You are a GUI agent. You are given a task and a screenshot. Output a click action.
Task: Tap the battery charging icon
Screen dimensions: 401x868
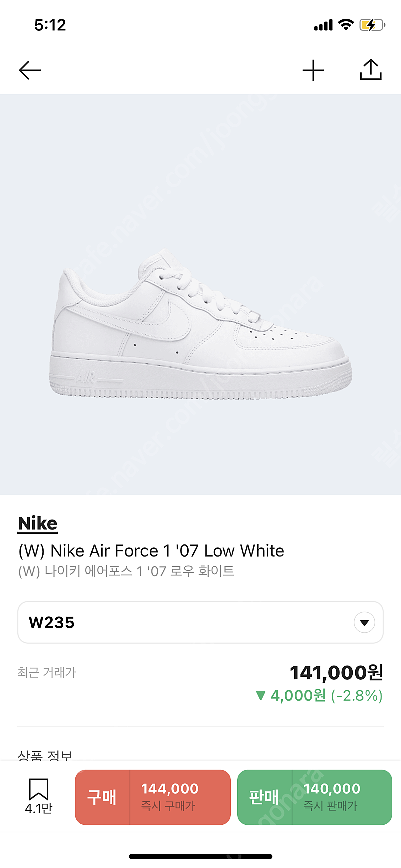pos(372,25)
